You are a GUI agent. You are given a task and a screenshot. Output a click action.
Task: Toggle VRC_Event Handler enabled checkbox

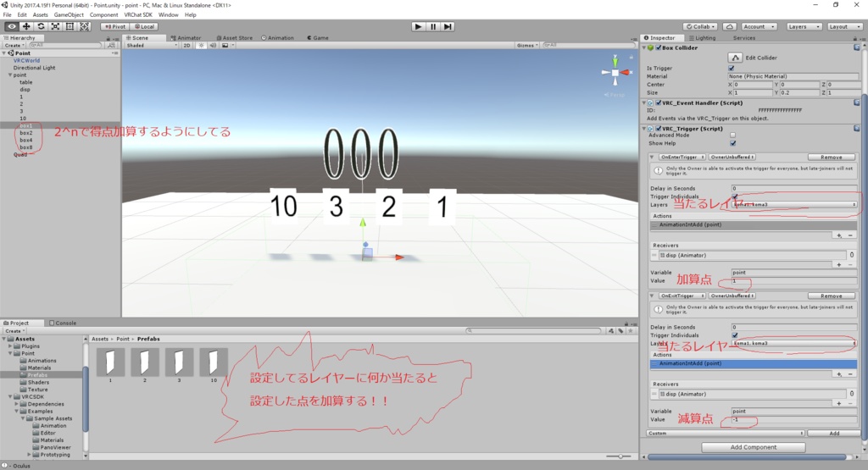click(x=658, y=102)
